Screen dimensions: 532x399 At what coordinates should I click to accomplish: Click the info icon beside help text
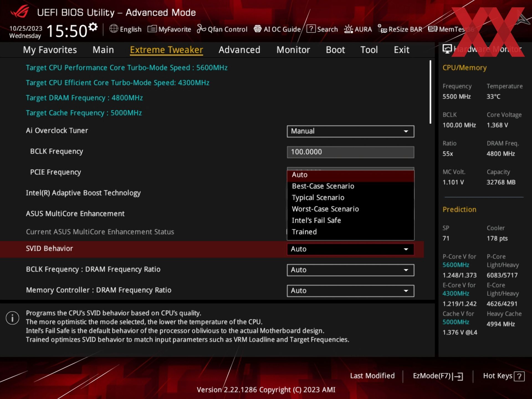12,318
